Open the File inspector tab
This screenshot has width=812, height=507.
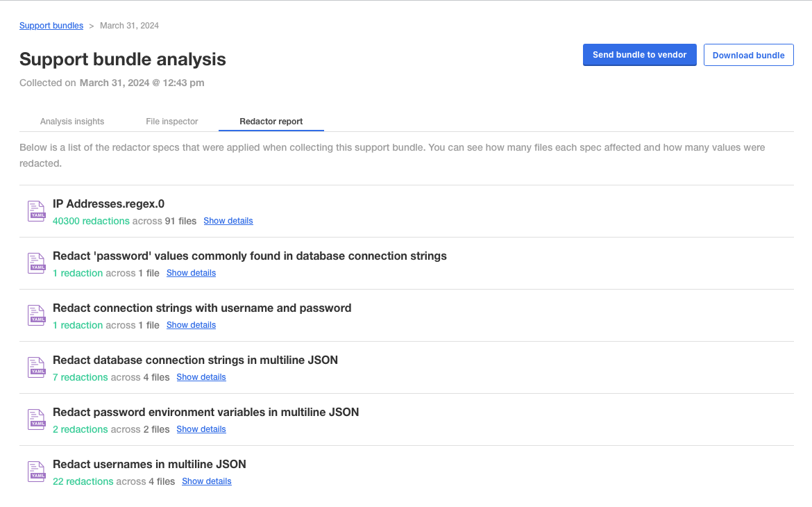(x=172, y=122)
